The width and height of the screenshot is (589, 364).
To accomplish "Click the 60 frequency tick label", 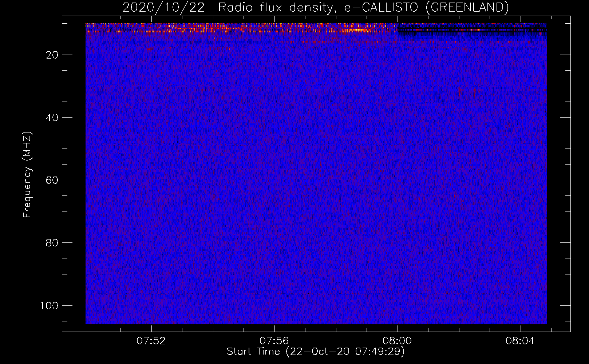I will pyautogui.click(x=52, y=180).
